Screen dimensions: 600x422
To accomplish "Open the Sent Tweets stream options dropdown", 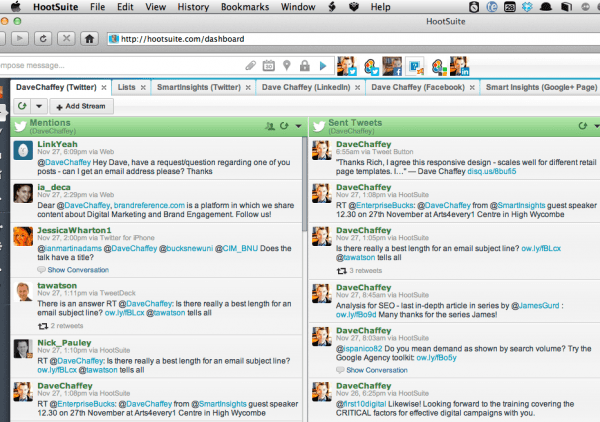I will pos(597,126).
